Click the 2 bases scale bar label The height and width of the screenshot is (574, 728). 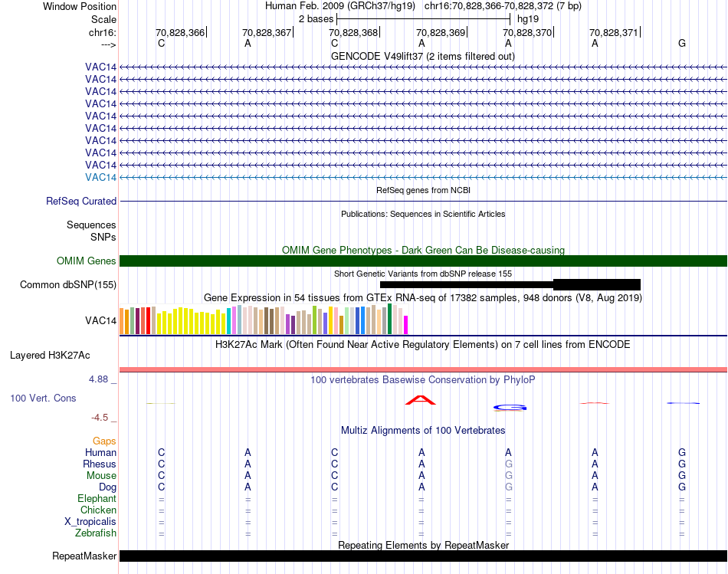(316, 19)
